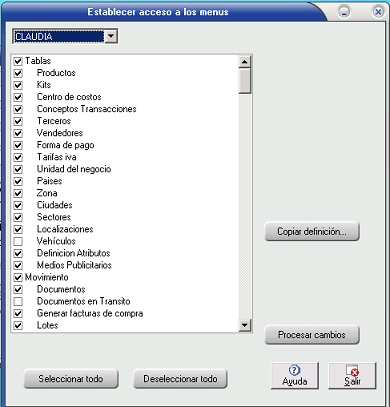Click Deseleccionar todo button

click(180, 379)
